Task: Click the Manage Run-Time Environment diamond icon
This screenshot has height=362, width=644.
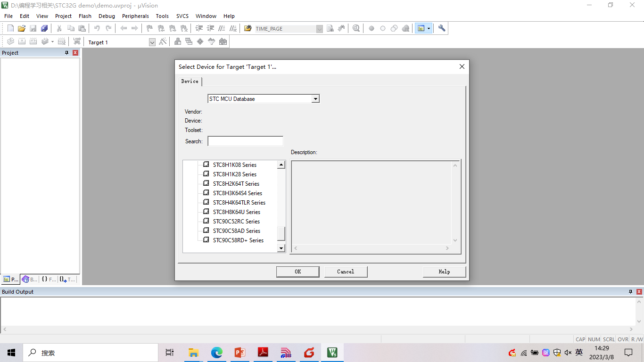Action: tap(200, 41)
